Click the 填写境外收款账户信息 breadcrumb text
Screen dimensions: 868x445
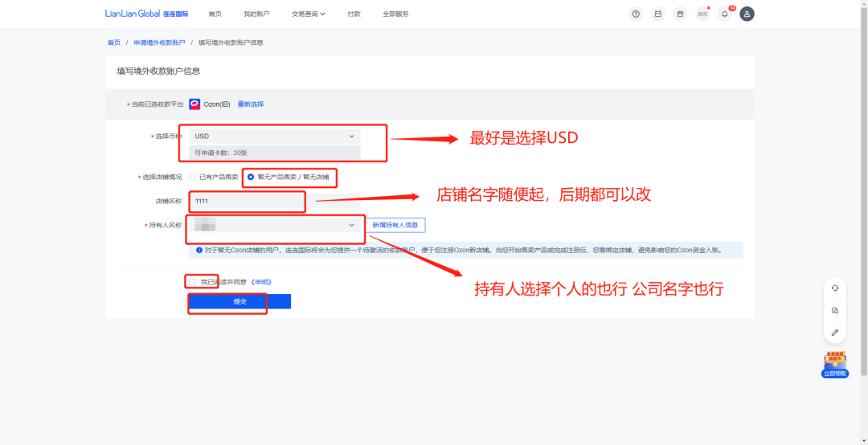pyautogui.click(x=231, y=43)
